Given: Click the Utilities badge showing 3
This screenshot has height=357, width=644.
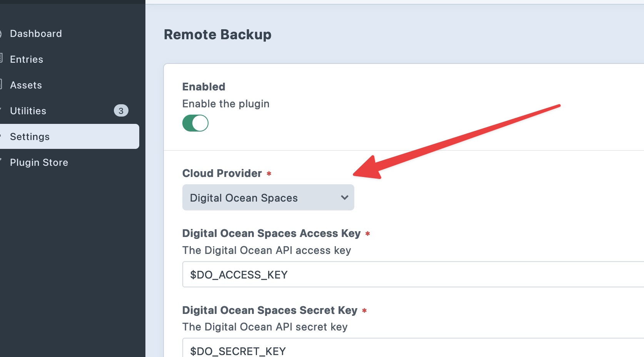Looking at the screenshot, I should 121,111.
